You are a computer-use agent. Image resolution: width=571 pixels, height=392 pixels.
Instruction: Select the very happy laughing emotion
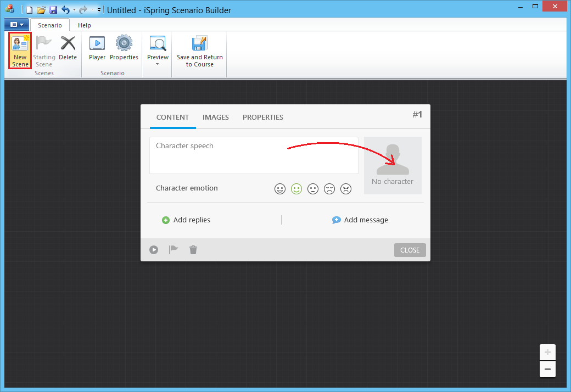[279, 189]
